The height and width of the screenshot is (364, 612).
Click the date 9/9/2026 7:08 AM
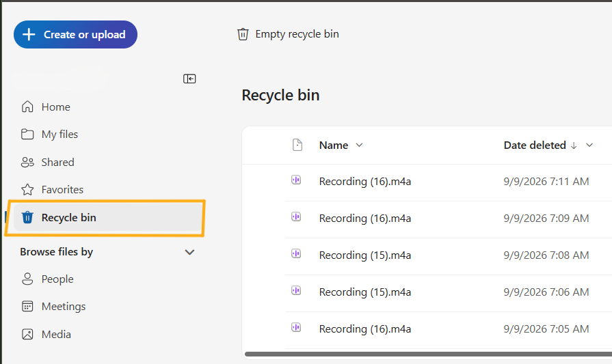click(x=546, y=255)
